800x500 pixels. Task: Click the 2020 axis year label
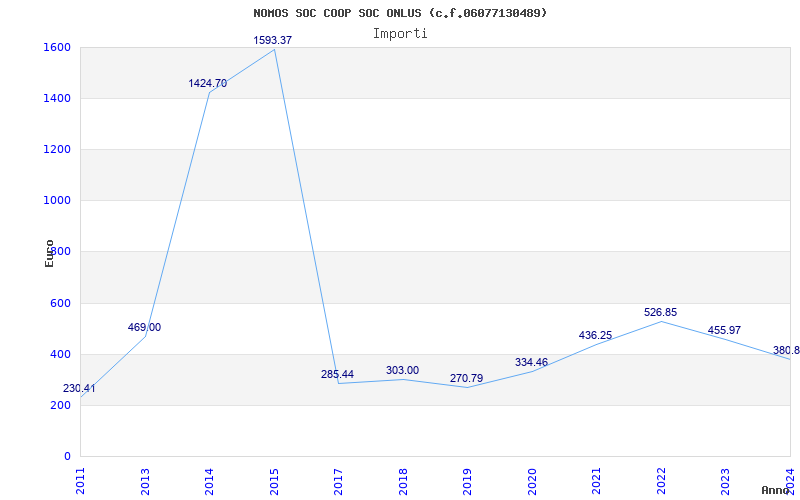(532, 482)
